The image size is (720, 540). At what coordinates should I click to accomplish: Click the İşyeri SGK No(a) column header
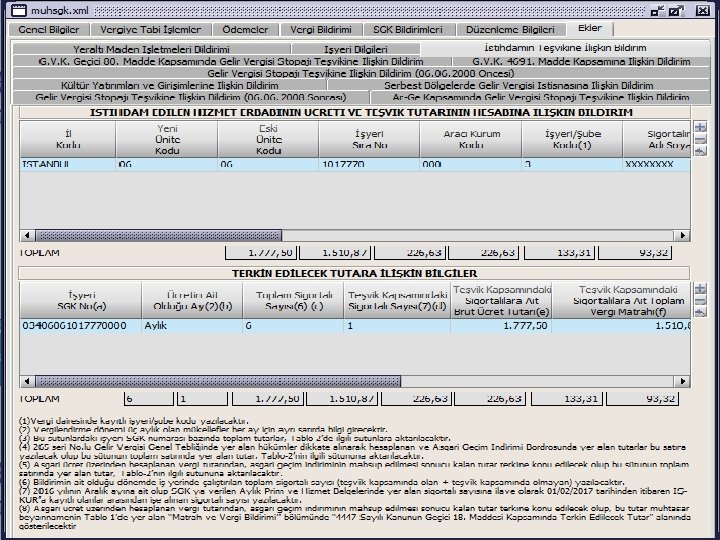coord(81,301)
